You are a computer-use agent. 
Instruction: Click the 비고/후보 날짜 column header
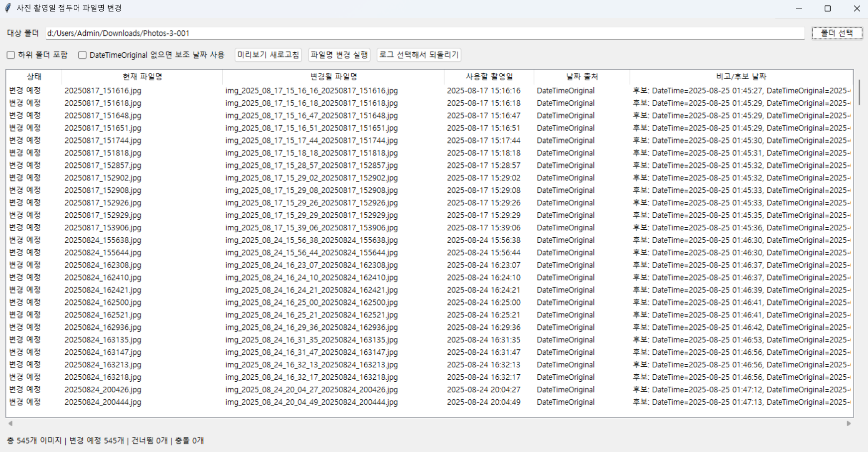point(741,77)
